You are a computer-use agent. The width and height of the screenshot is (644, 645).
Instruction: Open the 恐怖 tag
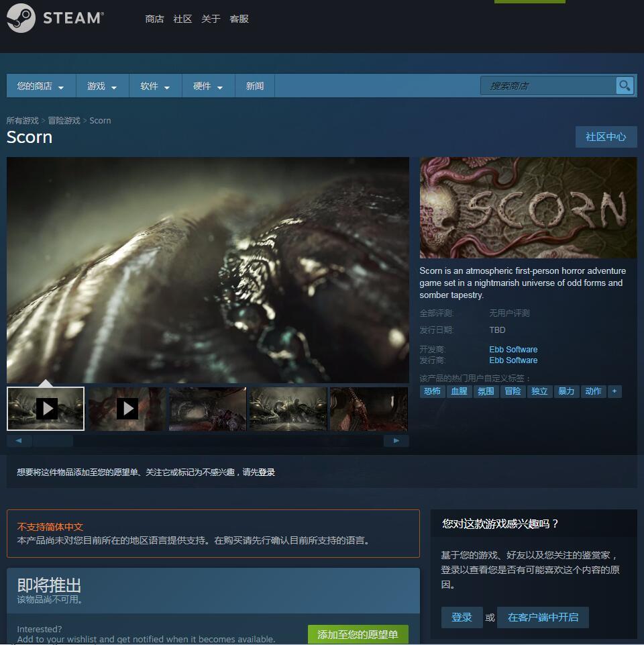(432, 391)
